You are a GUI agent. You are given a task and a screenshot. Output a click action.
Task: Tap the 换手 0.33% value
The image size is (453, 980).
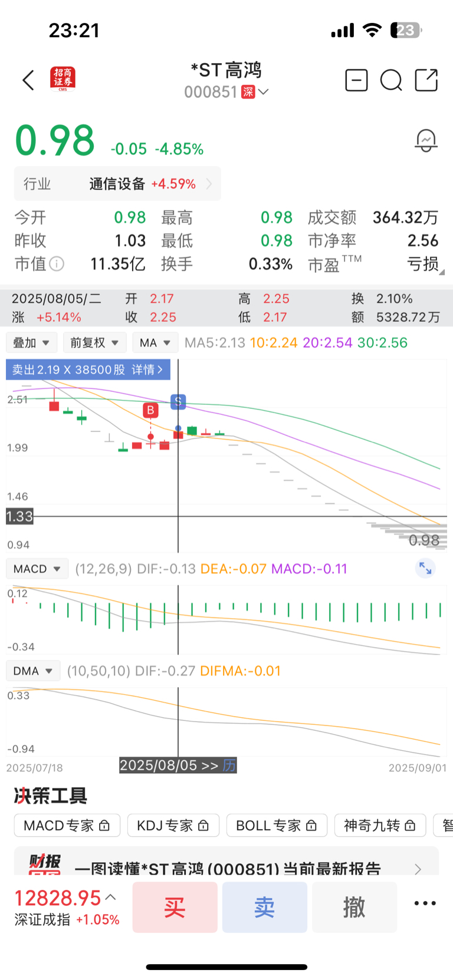click(x=270, y=264)
